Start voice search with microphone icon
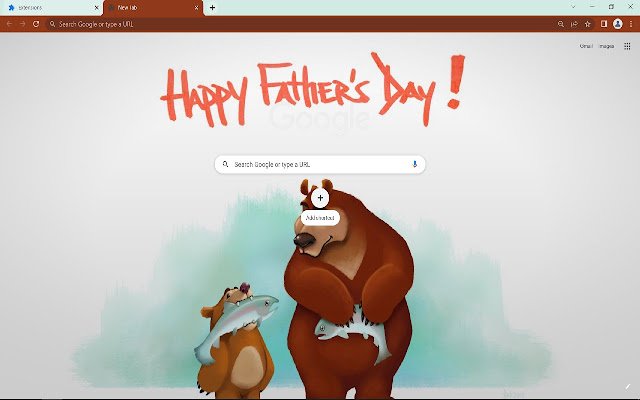 415,164
